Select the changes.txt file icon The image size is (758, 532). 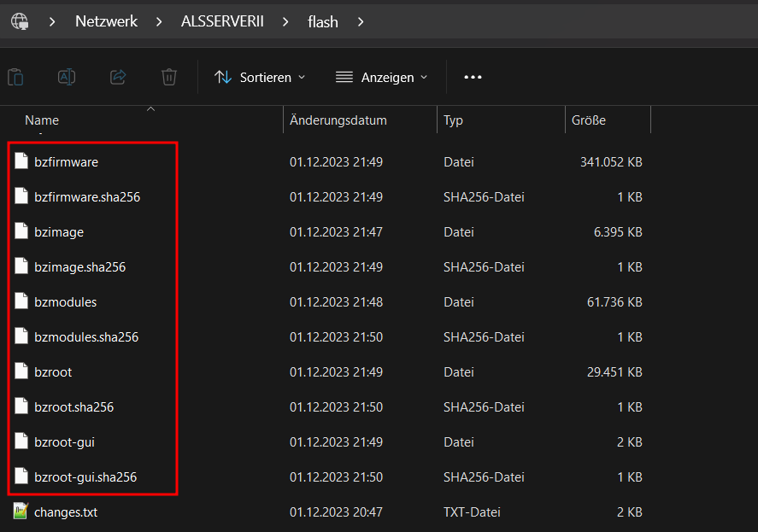[21, 512]
